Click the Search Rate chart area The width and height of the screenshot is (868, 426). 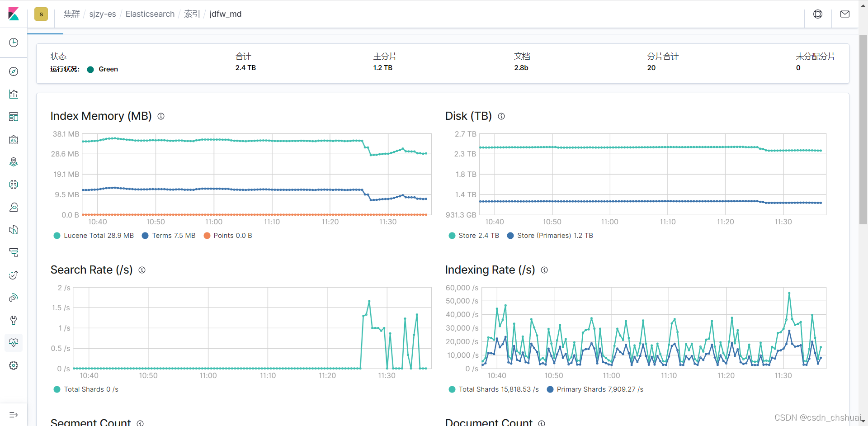click(252, 328)
